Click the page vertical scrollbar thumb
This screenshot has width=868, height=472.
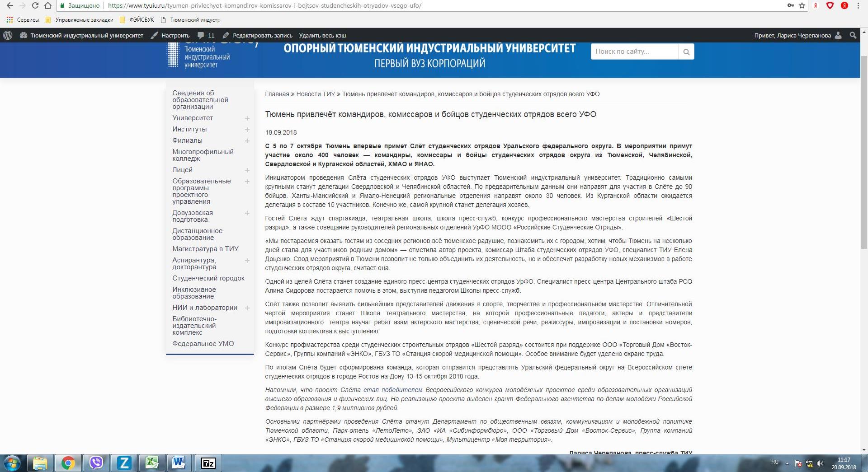(864, 149)
